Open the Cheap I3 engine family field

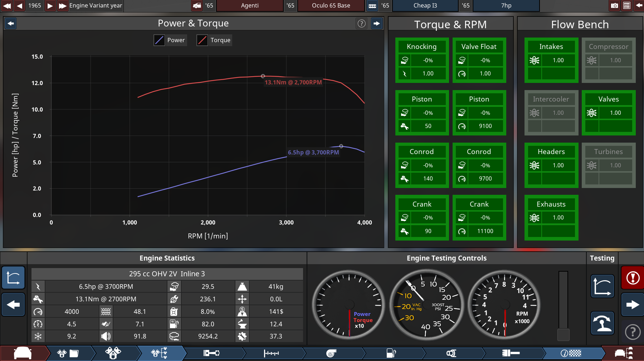point(425,5)
